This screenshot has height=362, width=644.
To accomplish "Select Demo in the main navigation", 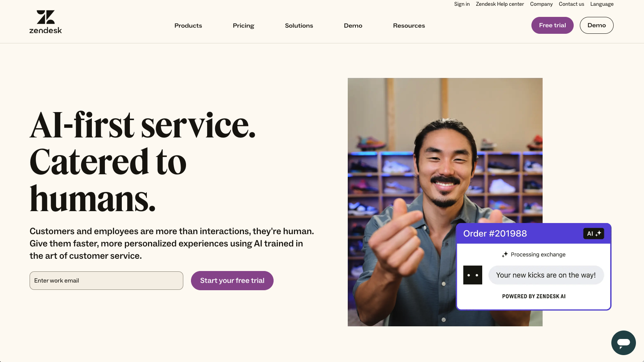I will (353, 26).
